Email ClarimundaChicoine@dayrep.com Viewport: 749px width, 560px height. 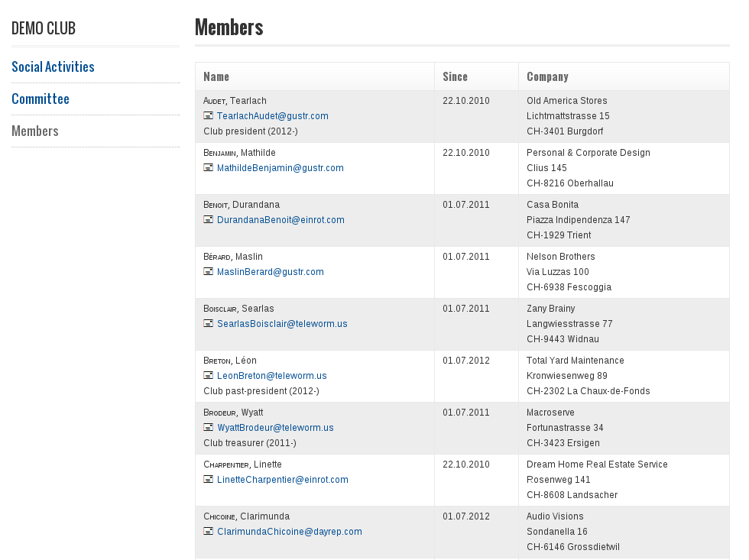(x=290, y=532)
